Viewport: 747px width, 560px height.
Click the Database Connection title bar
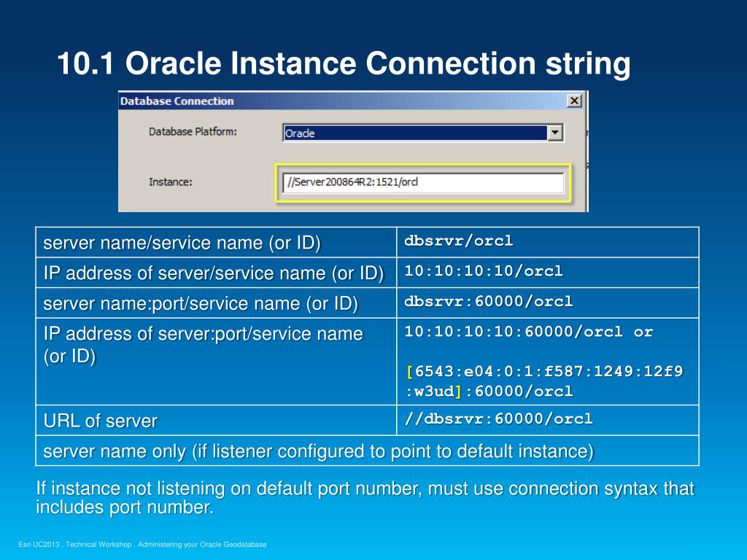click(352, 101)
